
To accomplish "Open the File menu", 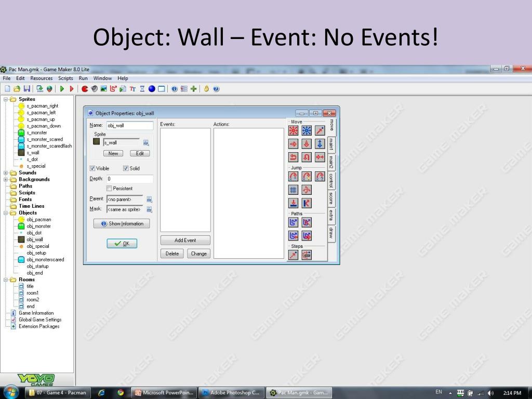I will pos(6,78).
